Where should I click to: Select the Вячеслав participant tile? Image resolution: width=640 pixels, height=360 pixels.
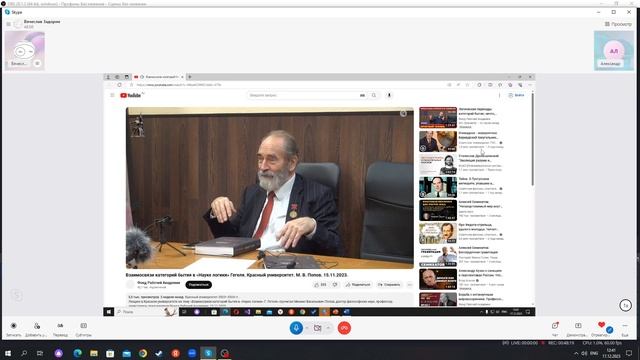(24, 51)
